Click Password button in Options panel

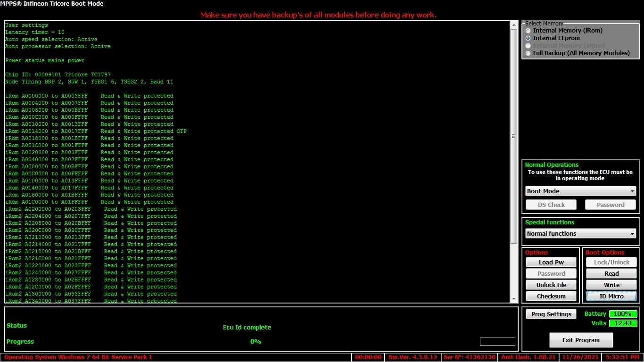(551, 273)
